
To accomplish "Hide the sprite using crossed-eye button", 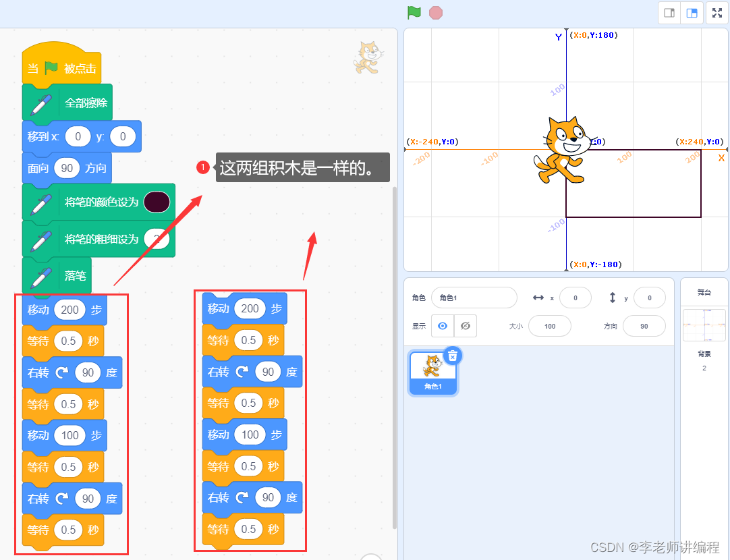I will coord(466,326).
